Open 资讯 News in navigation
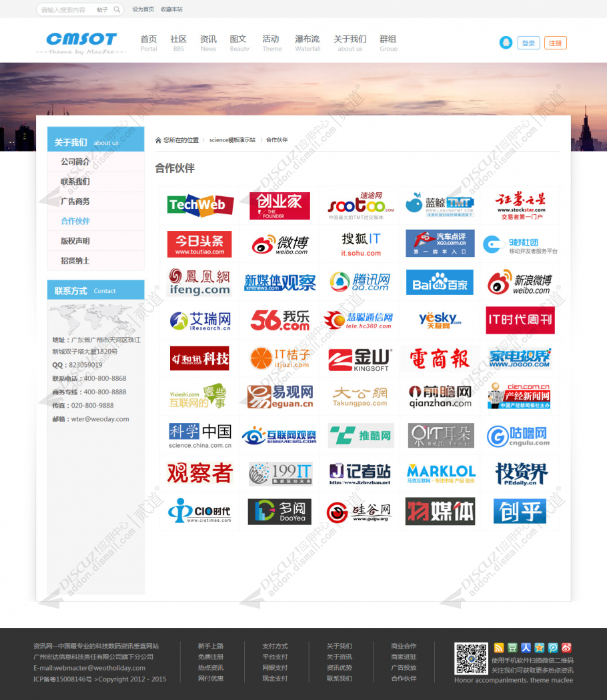607x700 pixels. click(208, 43)
